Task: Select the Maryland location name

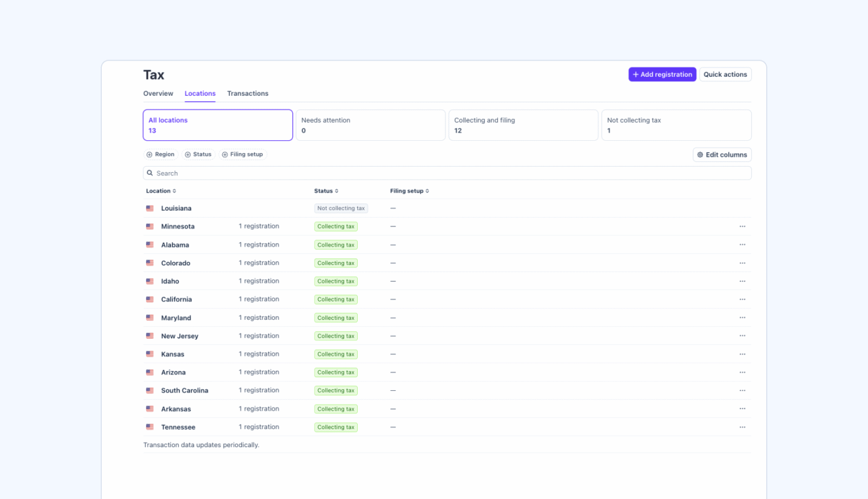Action: click(176, 318)
